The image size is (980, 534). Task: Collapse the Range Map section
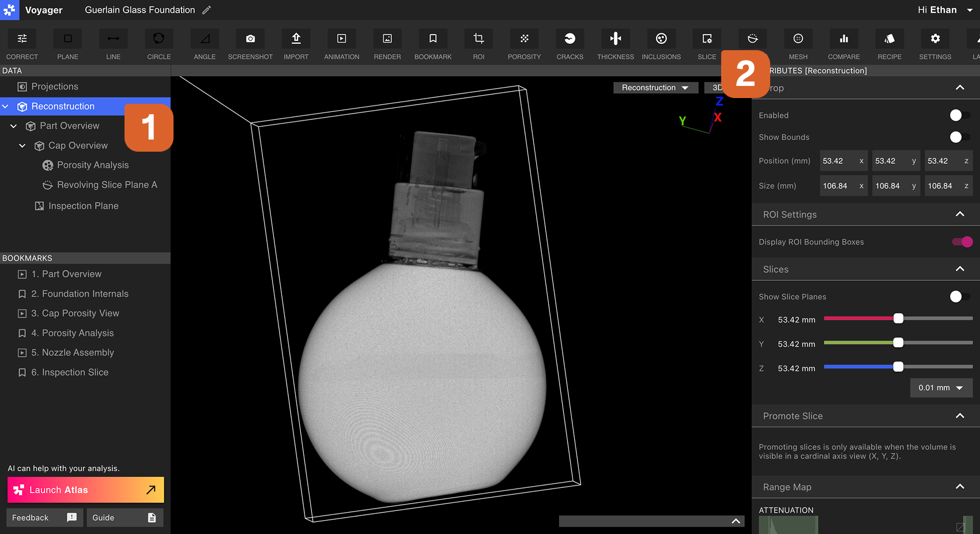click(960, 487)
